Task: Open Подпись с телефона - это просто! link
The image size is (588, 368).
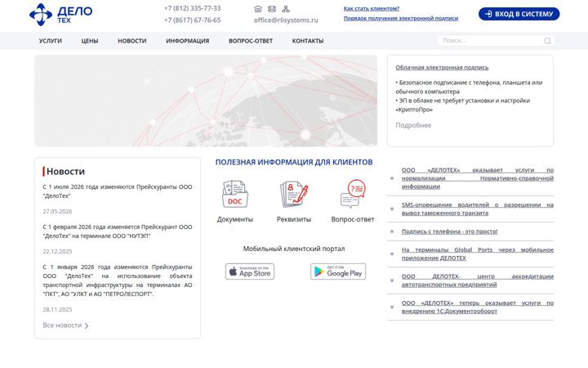Action: tap(450, 231)
